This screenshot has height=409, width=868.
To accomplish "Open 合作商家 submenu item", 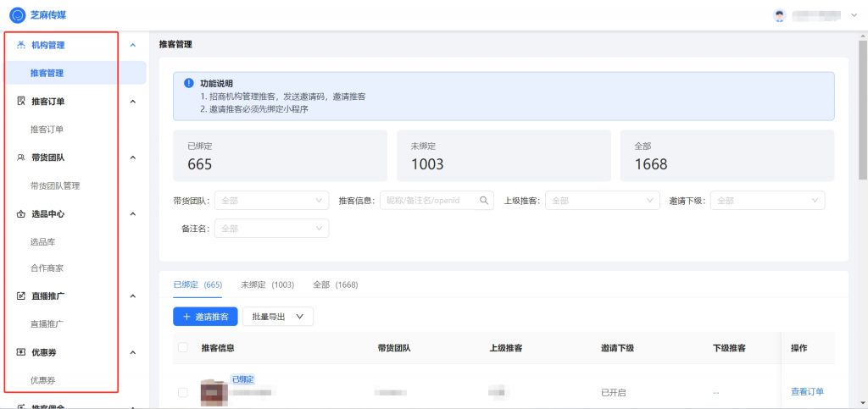I will coord(47,268).
